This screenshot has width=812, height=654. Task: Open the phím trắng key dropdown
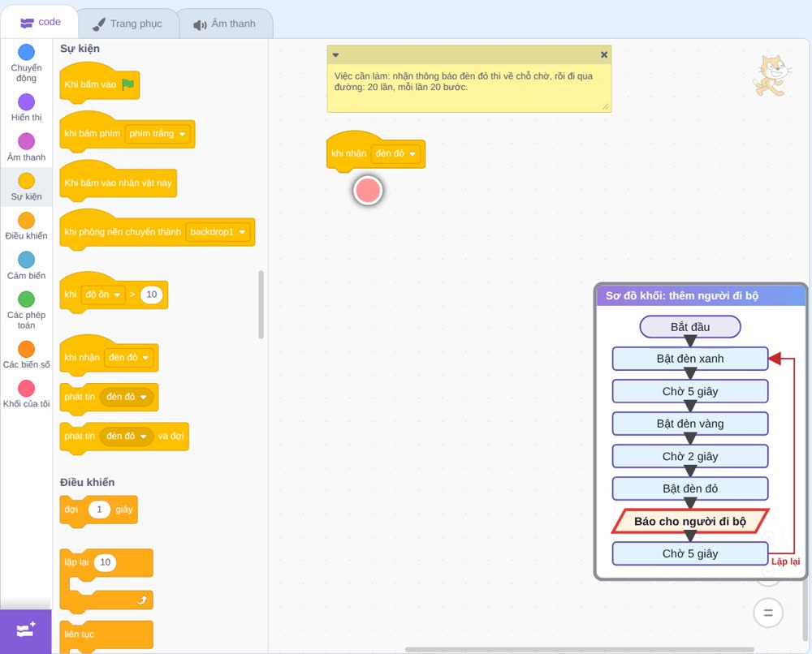pyautogui.click(x=158, y=134)
